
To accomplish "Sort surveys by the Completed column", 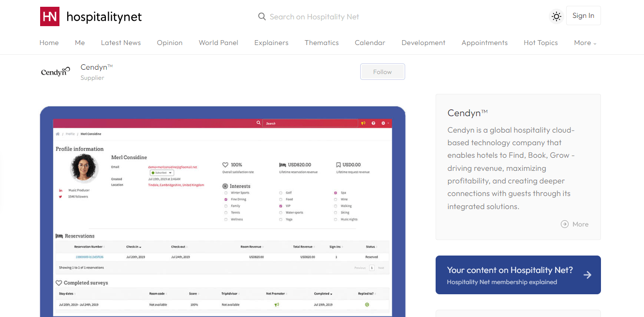I will (323, 293).
